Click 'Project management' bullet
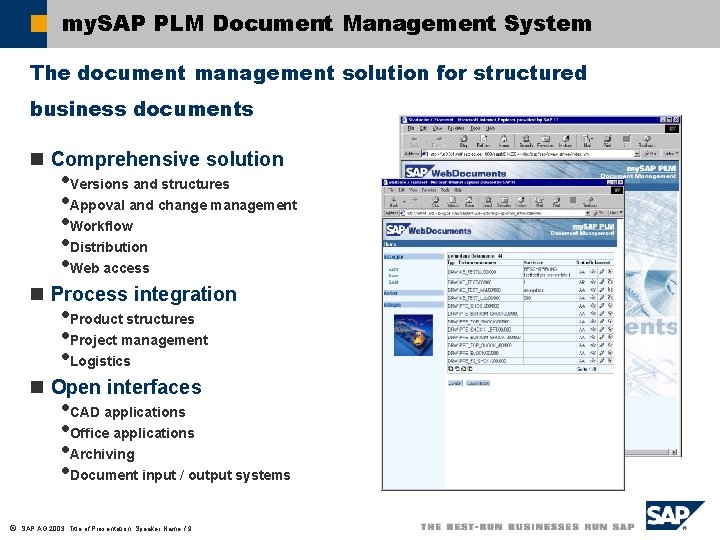Screen dimensions: 720x540 click(139, 340)
